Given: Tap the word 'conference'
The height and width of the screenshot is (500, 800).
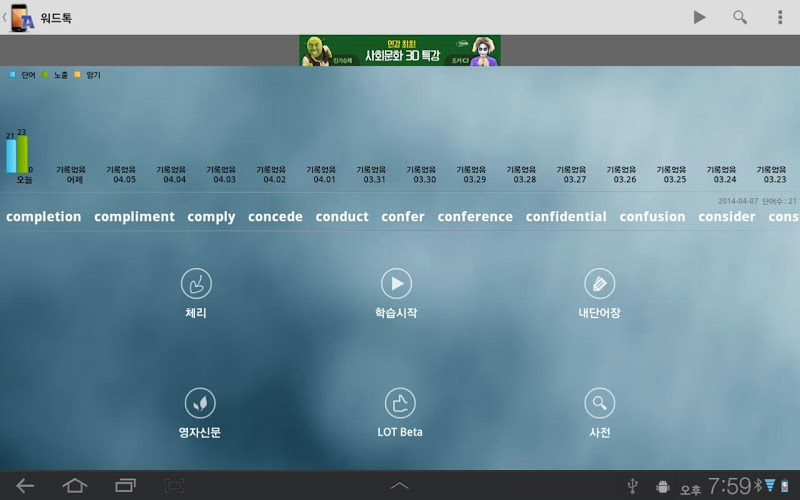Looking at the screenshot, I should [475, 217].
